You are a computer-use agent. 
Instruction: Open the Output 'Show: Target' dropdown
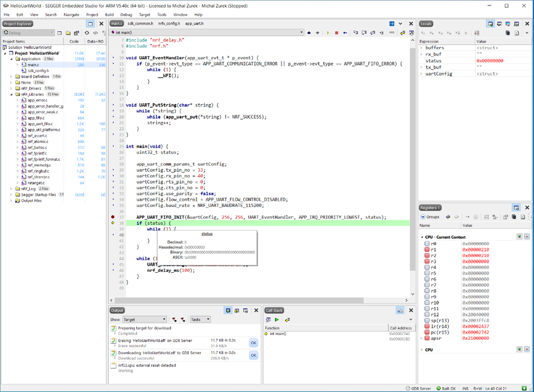point(144,319)
